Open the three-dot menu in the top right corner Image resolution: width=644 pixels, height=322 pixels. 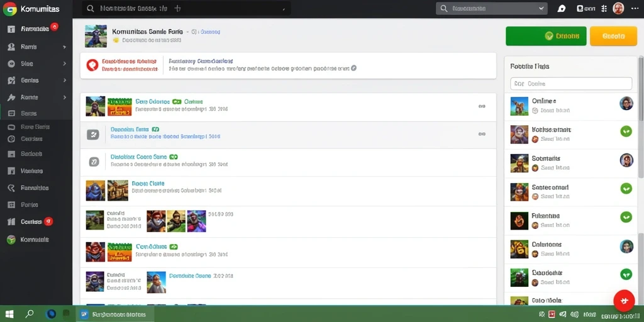pyautogui.click(x=635, y=9)
